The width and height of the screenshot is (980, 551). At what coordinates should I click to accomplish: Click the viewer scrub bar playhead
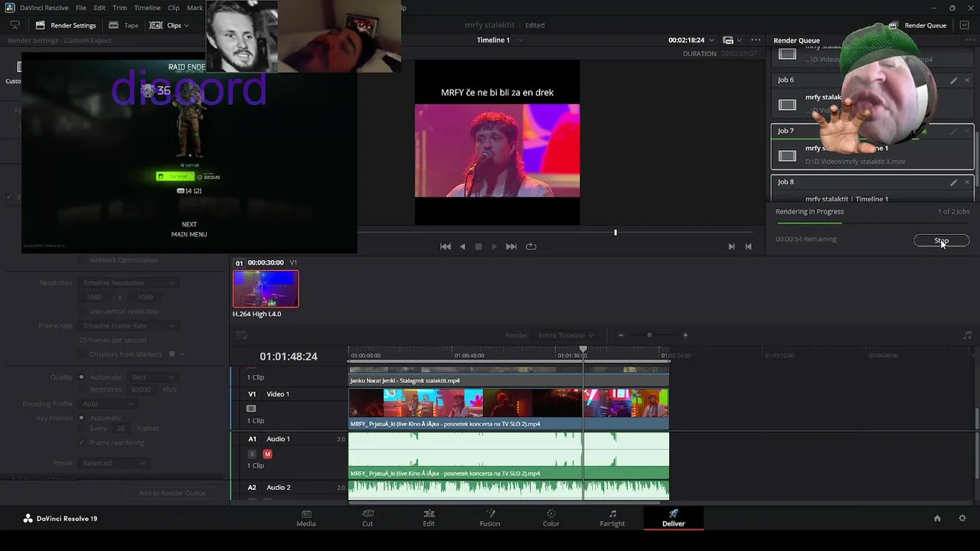tap(616, 232)
